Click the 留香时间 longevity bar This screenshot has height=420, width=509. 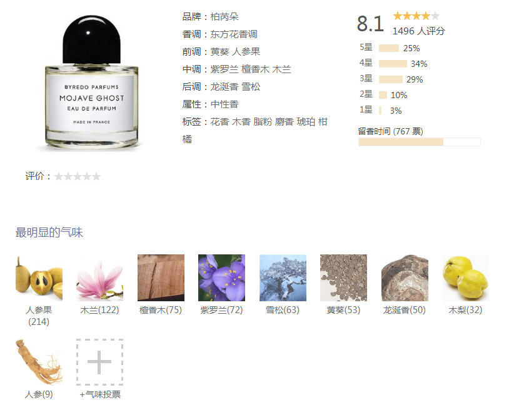point(420,142)
